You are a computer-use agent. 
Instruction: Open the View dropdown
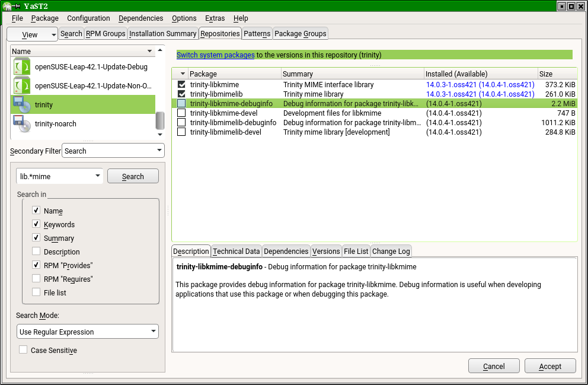tap(32, 34)
